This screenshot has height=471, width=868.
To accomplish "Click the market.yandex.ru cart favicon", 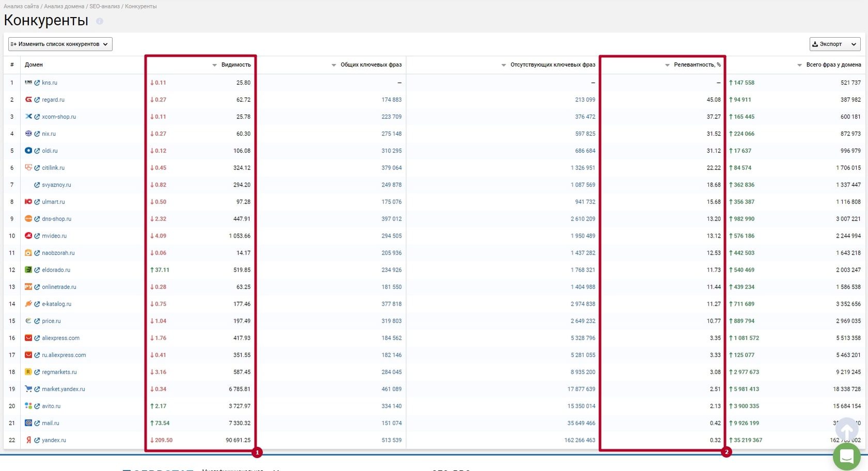I will tap(28, 389).
